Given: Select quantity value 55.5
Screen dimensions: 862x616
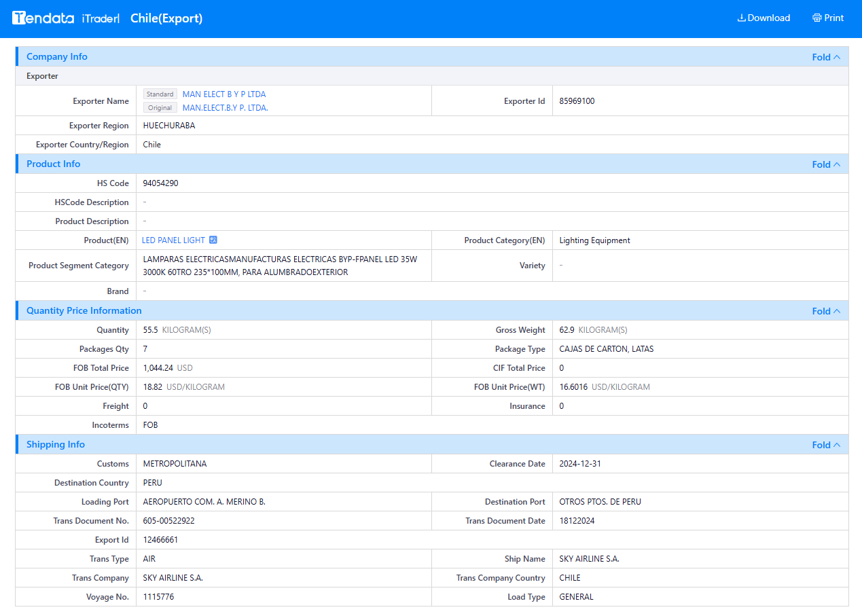Looking at the screenshot, I should [x=151, y=330].
